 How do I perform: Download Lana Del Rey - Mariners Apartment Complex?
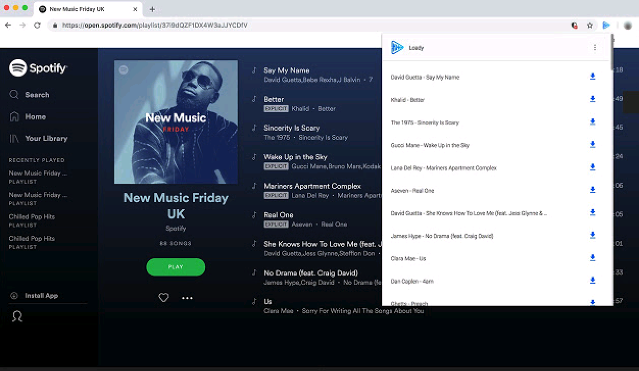593,167
